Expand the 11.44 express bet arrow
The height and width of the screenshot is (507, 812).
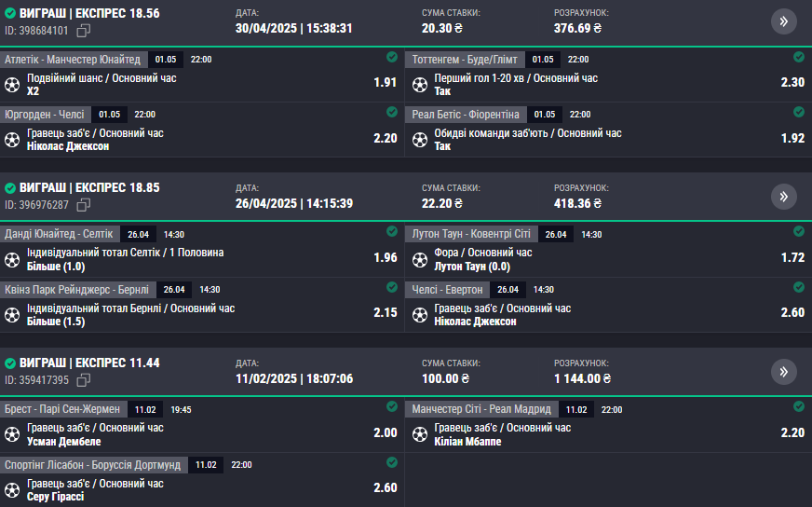pyautogui.click(x=783, y=372)
